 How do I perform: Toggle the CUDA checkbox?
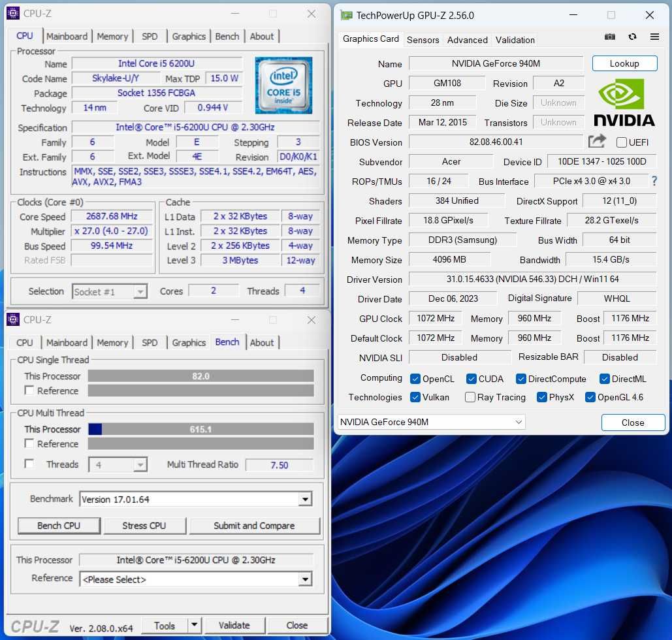(472, 379)
